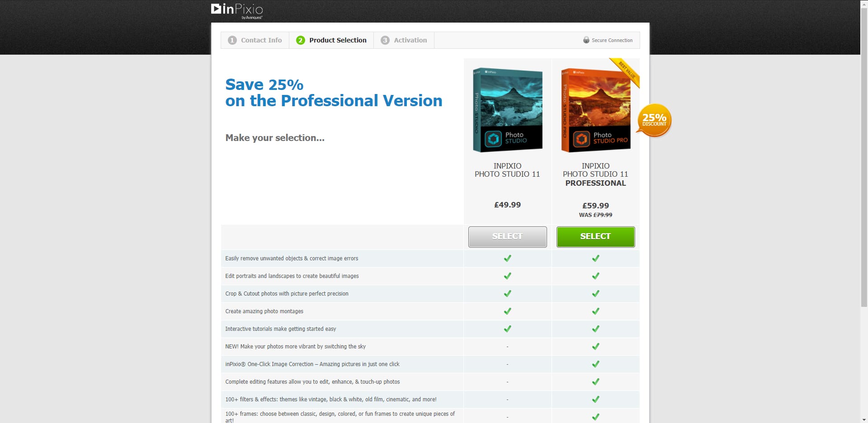Select the green Photo Studio 11 Professional button
This screenshot has width=868, height=423.
click(595, 237)
